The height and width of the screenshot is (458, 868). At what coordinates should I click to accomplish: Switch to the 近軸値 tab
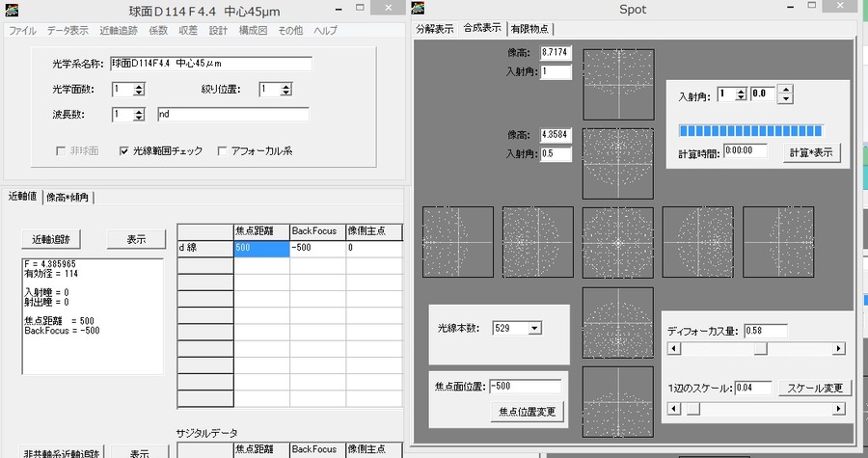[x=22, y=197]
